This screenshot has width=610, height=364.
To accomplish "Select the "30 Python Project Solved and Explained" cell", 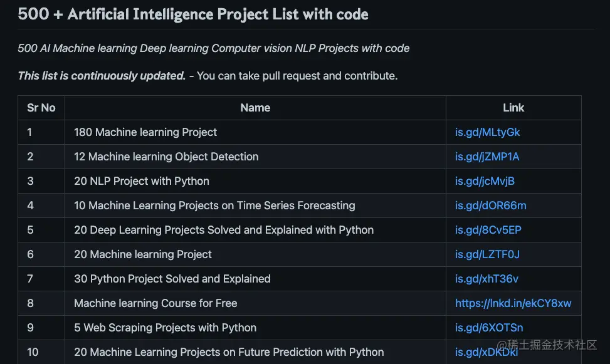I will pyautogui.click(x=172, y=279).
